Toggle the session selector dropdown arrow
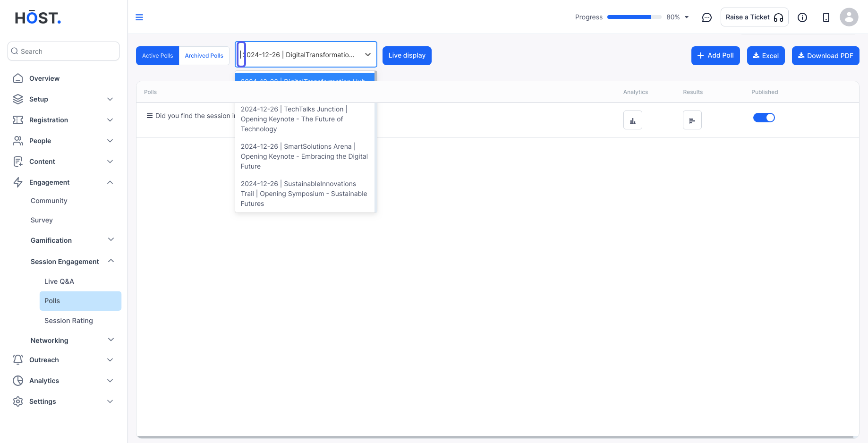 coord(368,55)
